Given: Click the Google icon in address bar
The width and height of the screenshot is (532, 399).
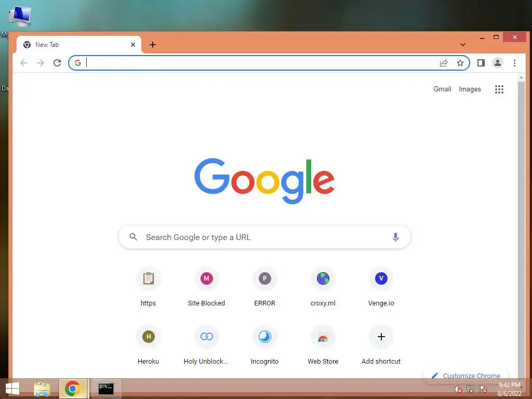Looking at the screenshot, I should tap(78, 63).
